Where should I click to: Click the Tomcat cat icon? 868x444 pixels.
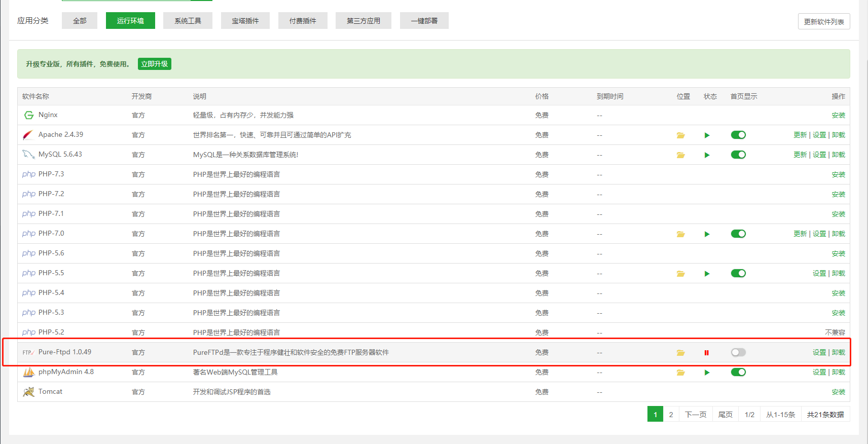pos(29,392)
